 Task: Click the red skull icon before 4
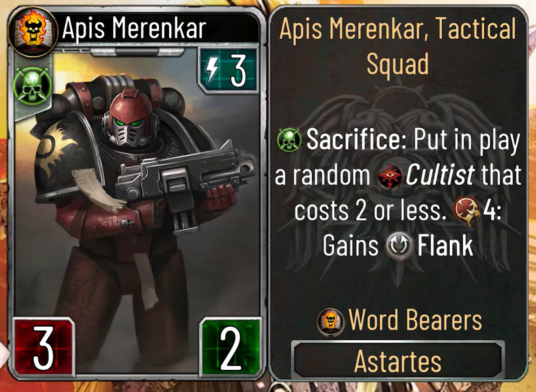click(x=467, y=210)
